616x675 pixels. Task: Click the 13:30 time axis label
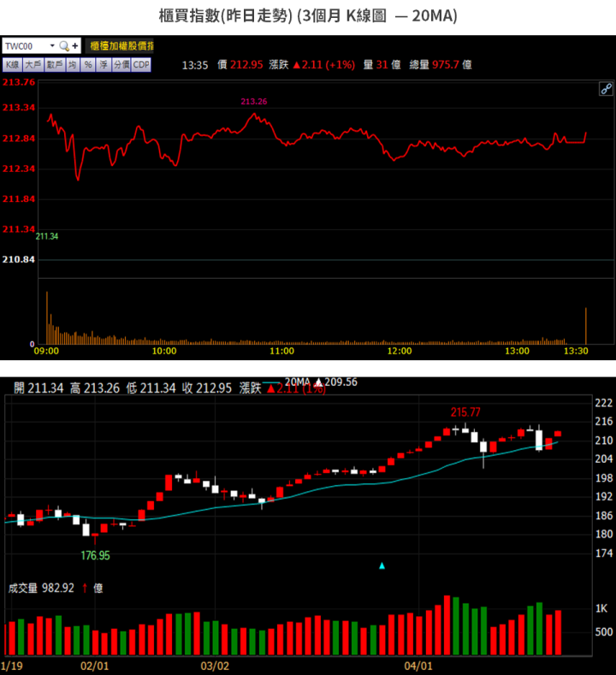tap(576, 352)
